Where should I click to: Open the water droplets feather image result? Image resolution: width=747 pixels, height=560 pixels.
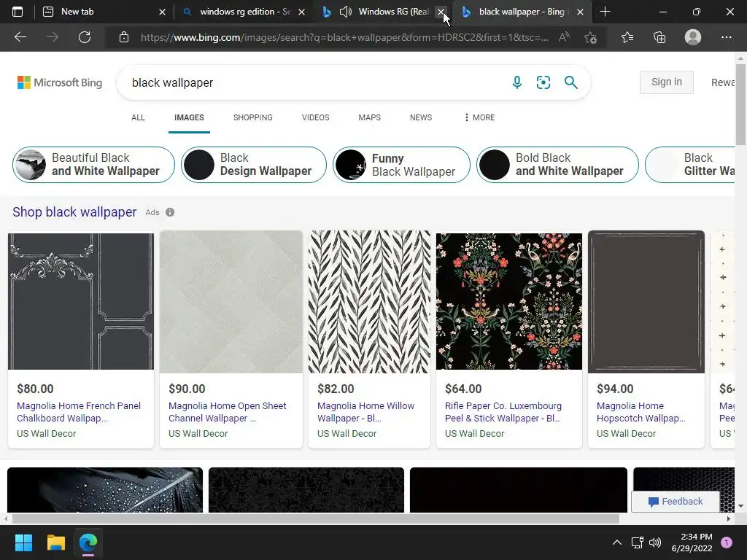105,490
